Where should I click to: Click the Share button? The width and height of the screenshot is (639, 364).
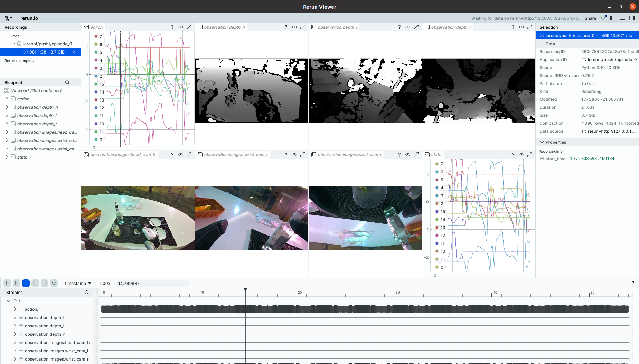(x=590, y=18)
